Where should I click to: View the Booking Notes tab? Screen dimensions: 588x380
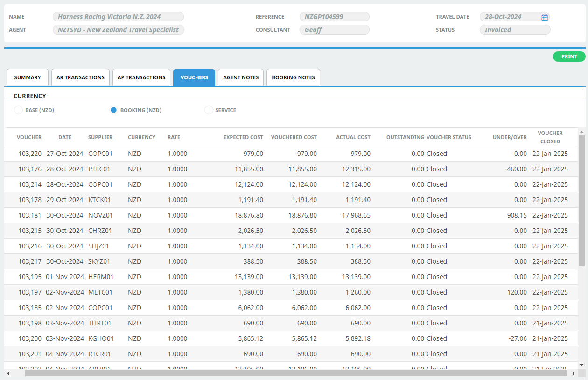point(293,77)
